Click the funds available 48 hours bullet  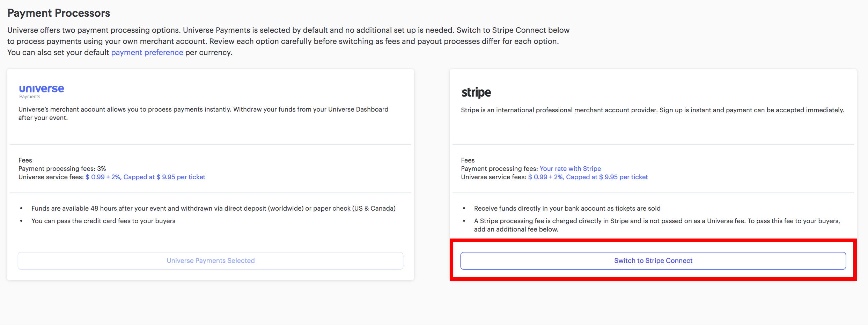(213, 208)
